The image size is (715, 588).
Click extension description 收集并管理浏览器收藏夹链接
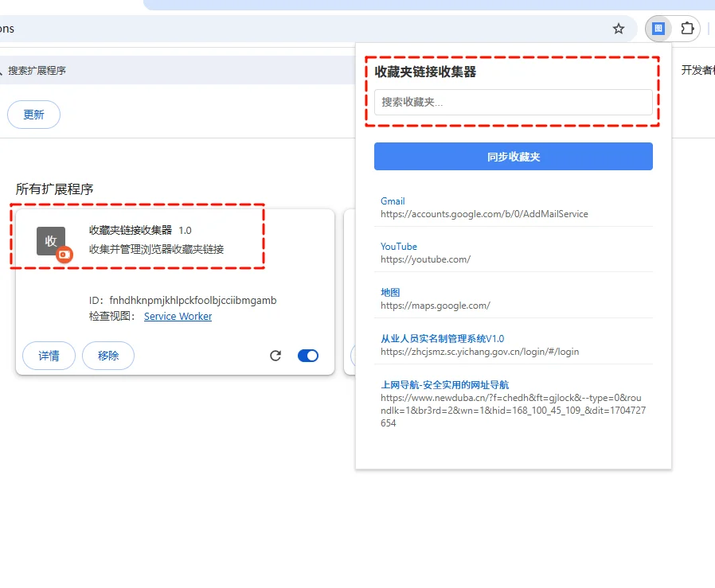click(x=156, y=249)
